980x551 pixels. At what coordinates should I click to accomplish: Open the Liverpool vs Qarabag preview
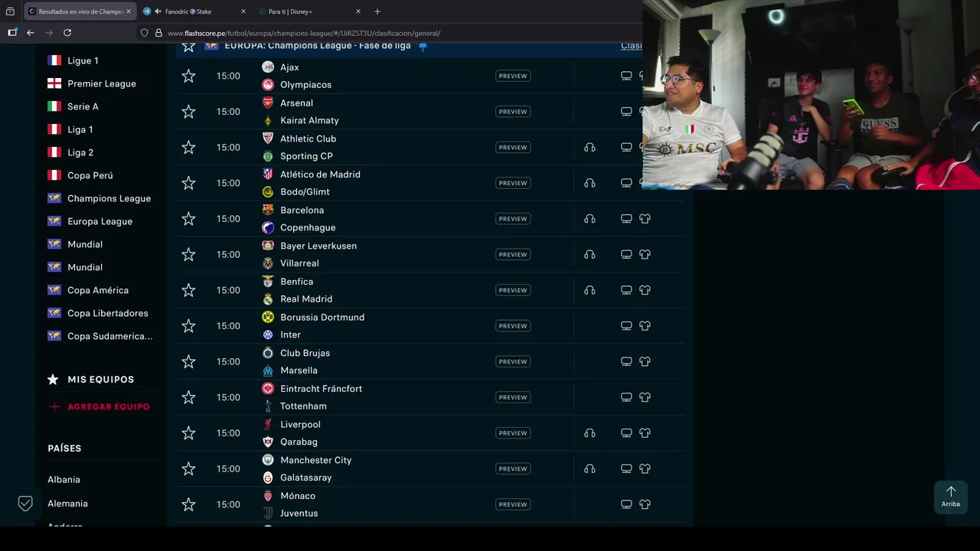(513, 433)
